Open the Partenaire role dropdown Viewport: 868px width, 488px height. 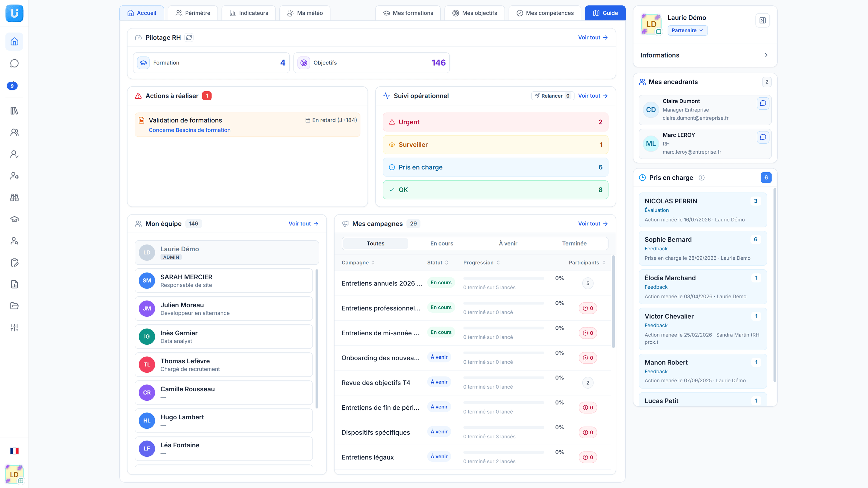coord(687,30)
